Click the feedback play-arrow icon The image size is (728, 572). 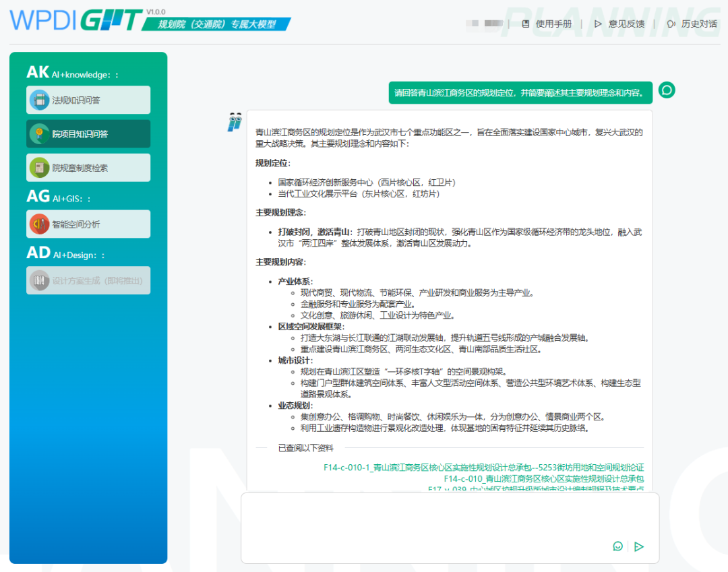(598, 24)
